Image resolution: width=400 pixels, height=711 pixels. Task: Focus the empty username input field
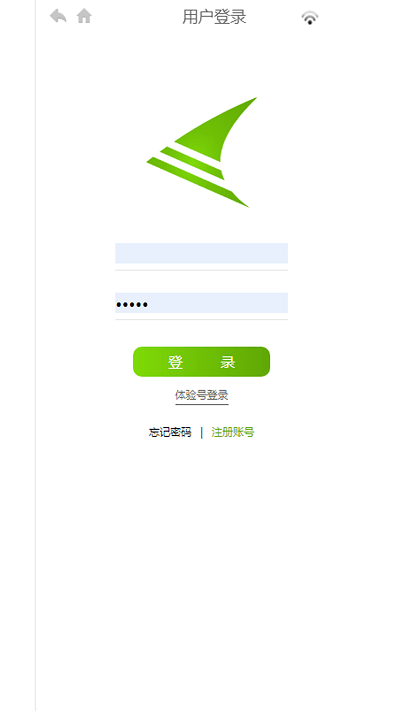click(201, 253)
